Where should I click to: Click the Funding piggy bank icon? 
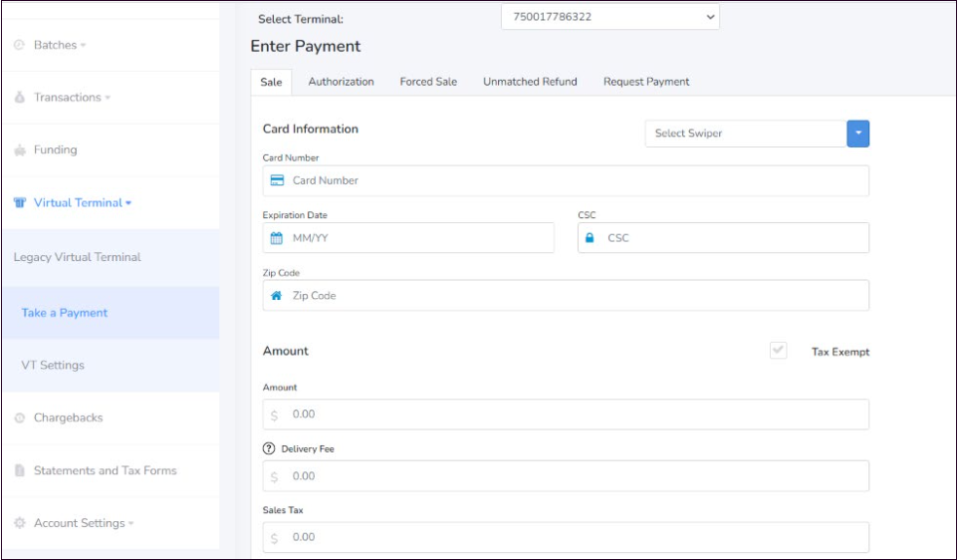19,150
